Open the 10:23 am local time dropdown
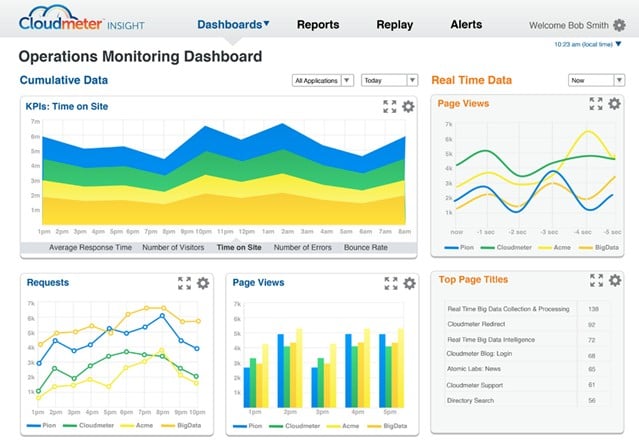 (x=588, y=44)
